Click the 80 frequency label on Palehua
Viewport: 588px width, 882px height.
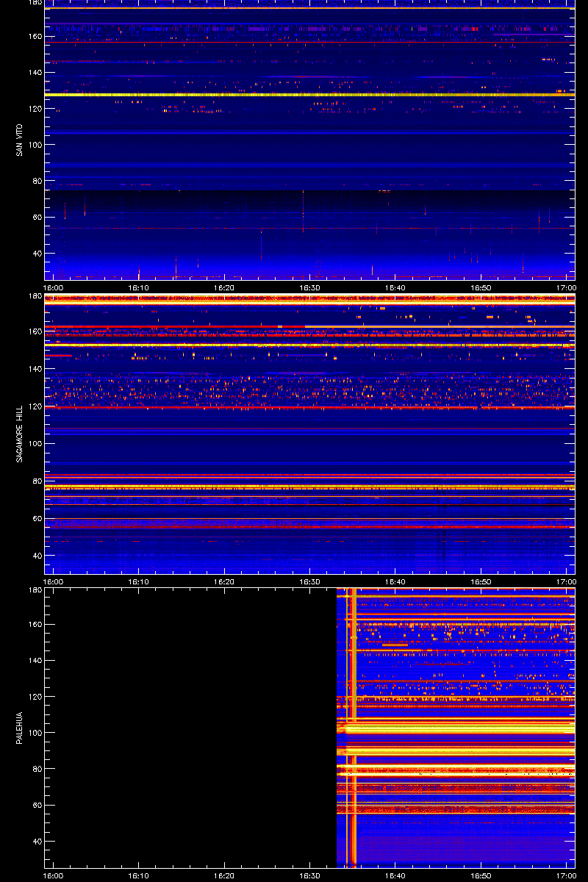click(x=37, y=769)
